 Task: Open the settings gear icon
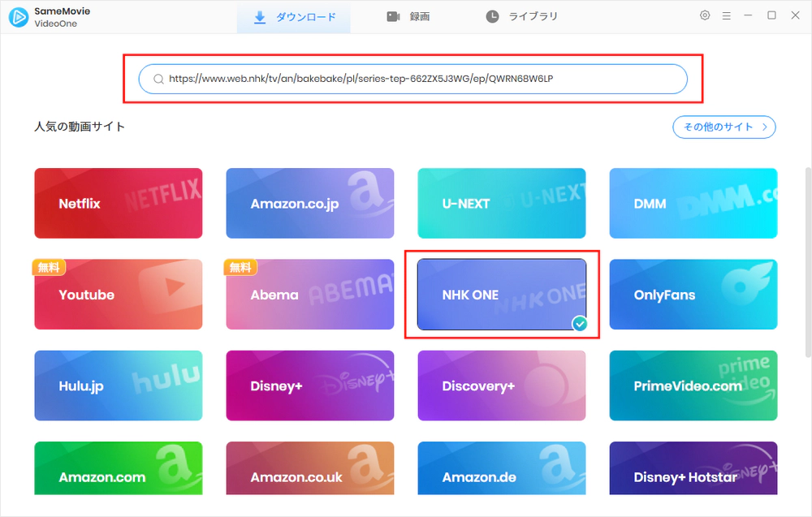click(705, 15)
